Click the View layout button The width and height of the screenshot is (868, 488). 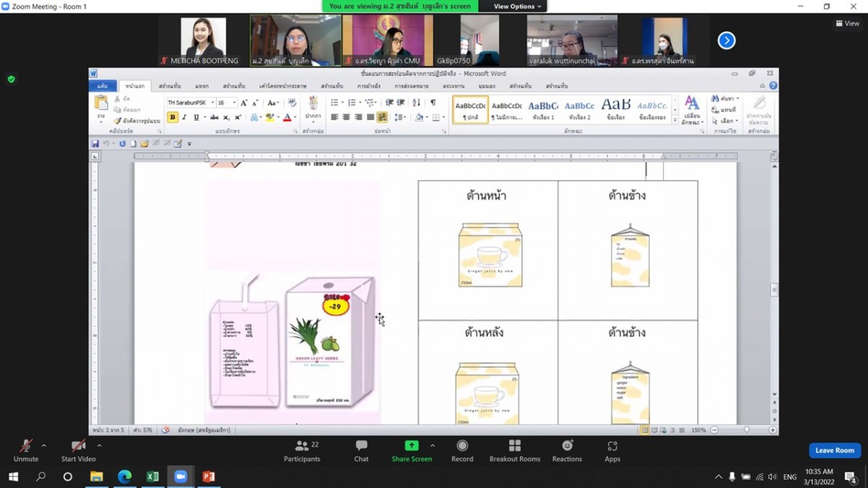click(x=848, y=23)
